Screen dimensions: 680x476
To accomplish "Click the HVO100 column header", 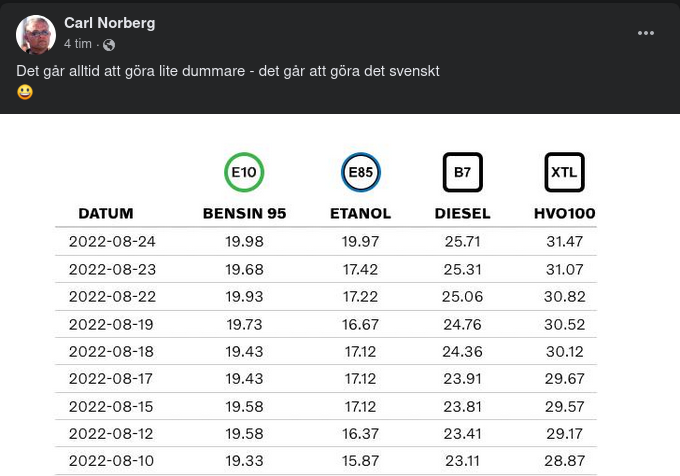I will click(564, 213).
